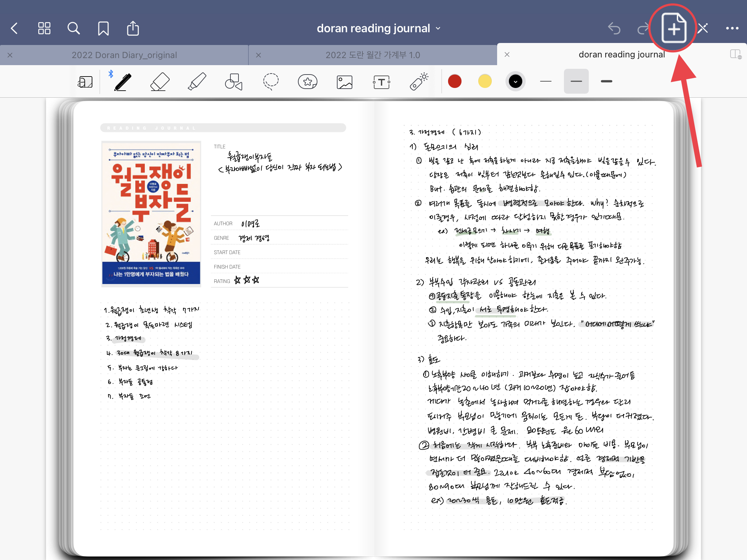
Task: Switch to 2022 Doran Diary_original tab
Action: tap(124, 55)
